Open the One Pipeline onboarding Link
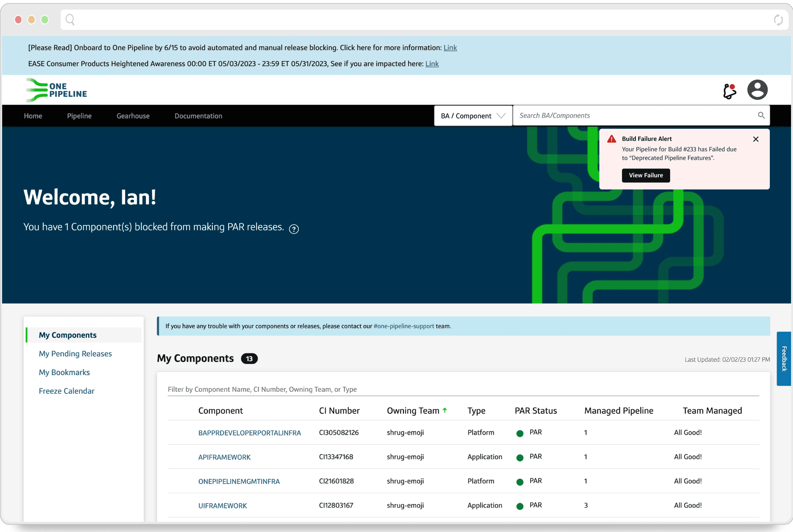Viewport: 793px width, 532px height. (x=450, y=48)
